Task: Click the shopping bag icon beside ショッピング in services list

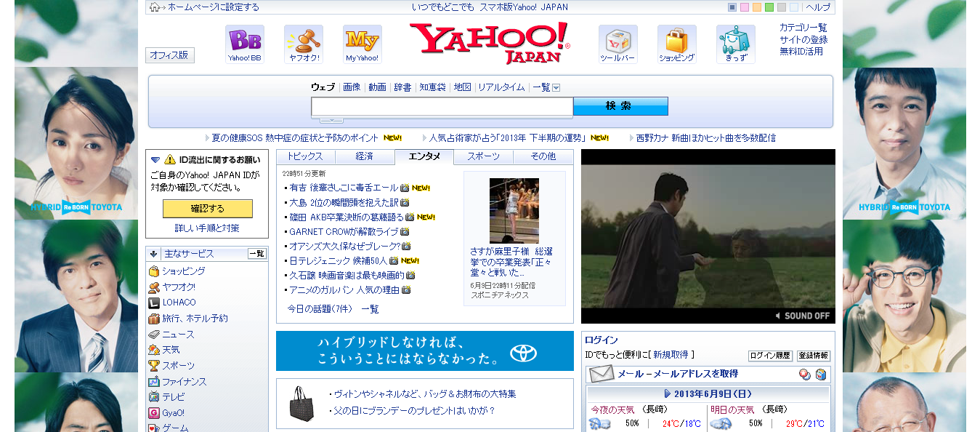Action: point(154,271)
